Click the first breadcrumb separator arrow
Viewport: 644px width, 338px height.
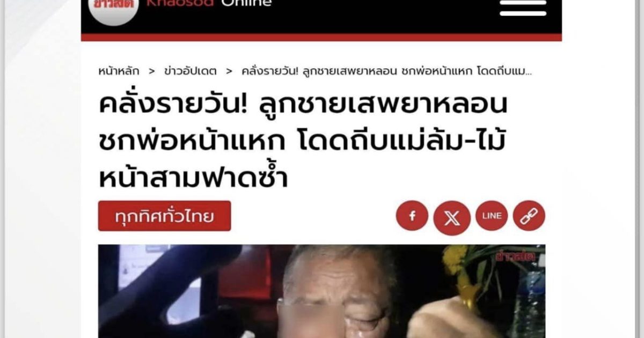152,71
